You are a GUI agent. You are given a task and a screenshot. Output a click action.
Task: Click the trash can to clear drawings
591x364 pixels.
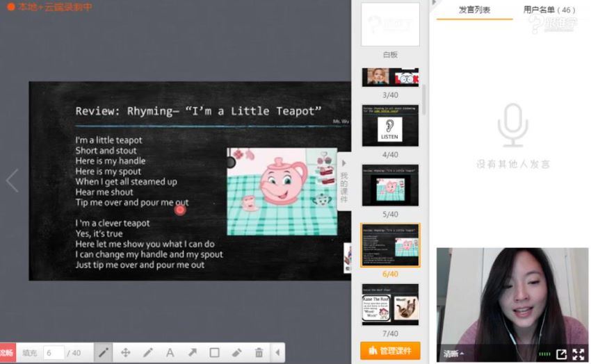(x=259, y=353)
